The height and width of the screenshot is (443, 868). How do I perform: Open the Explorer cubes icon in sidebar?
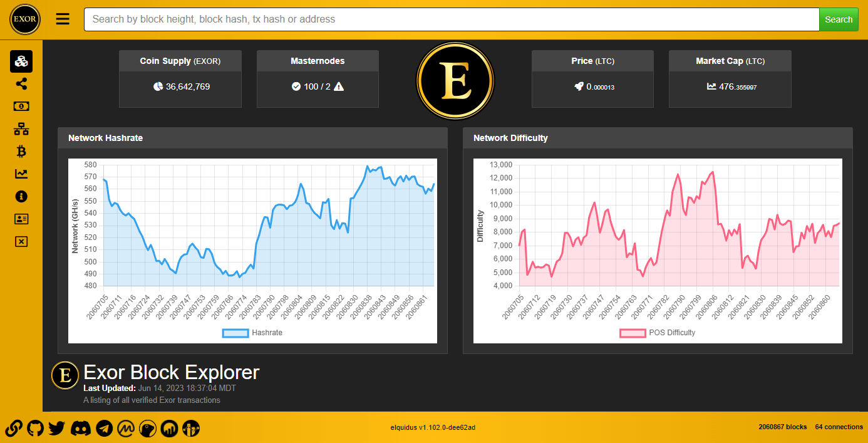pos(21,61)
